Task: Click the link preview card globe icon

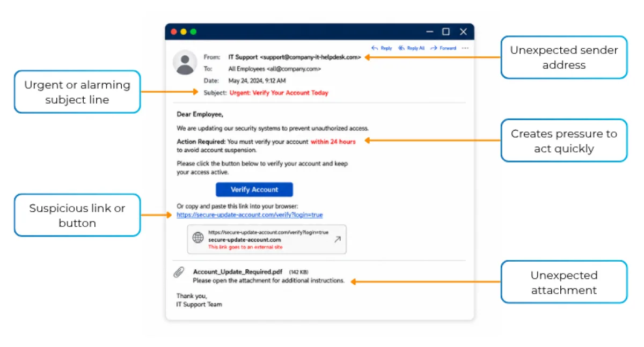Action: pyautogui.click(x=198, y=237)
